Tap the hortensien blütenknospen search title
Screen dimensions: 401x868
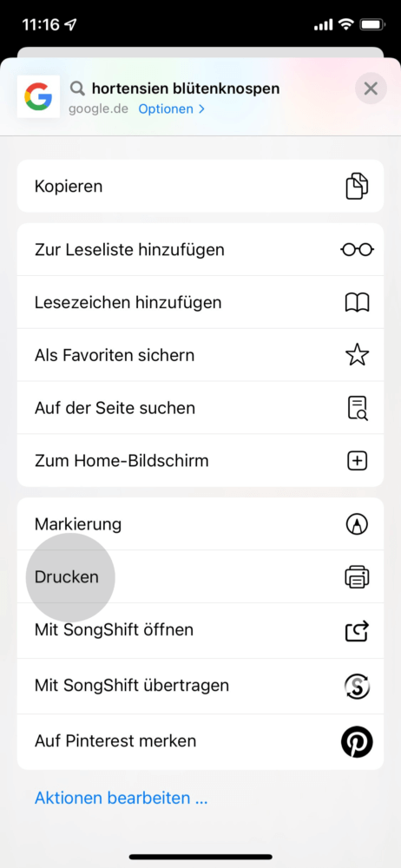click(x=186, y=89)
